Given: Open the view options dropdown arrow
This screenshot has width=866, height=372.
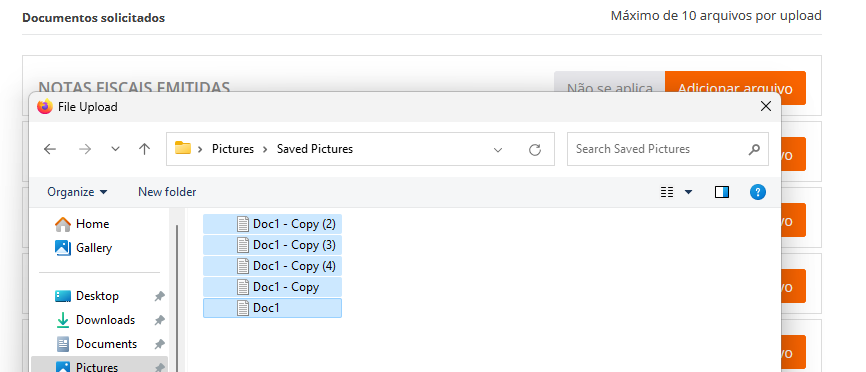Looking at the screenshot, I should [688, 192].
